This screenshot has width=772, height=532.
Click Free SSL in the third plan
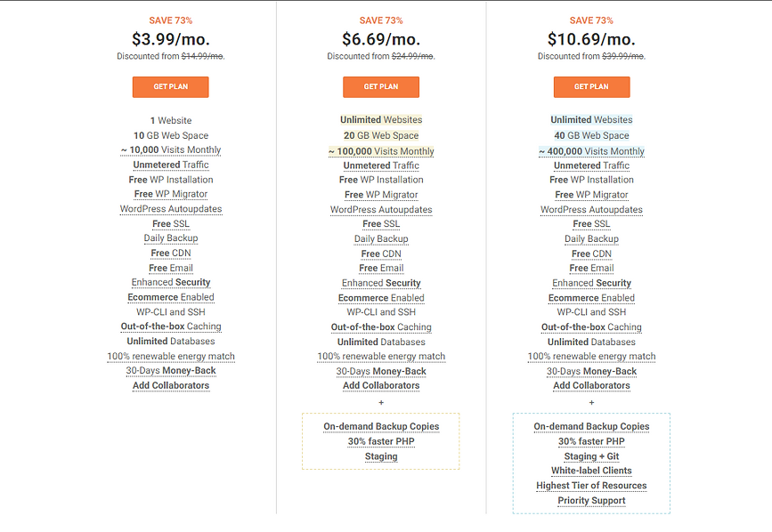(592, 224)
